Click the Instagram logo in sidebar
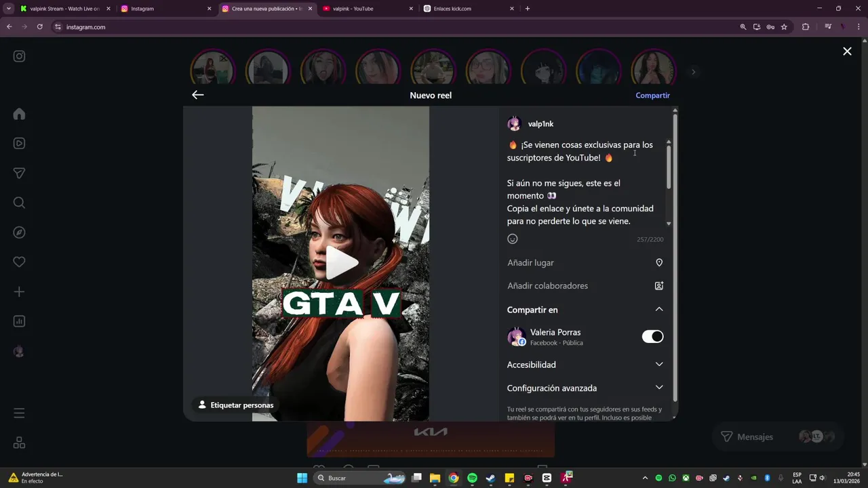This screenshot has width=868, height=488. click(19, 56)
